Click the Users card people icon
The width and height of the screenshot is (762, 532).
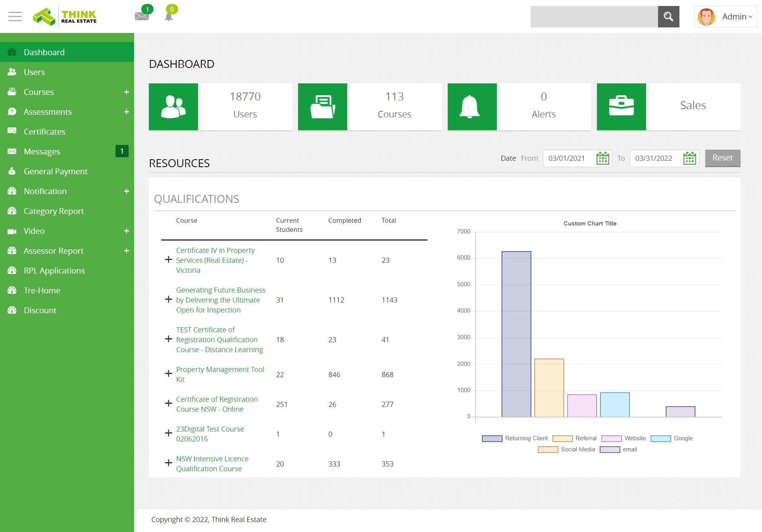tap(173, 107)
